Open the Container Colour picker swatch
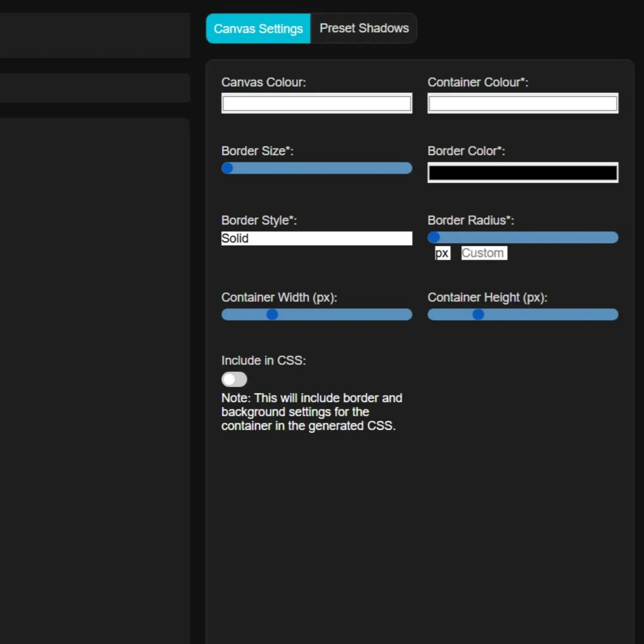The image size is (644, 644). click(522, 103)
